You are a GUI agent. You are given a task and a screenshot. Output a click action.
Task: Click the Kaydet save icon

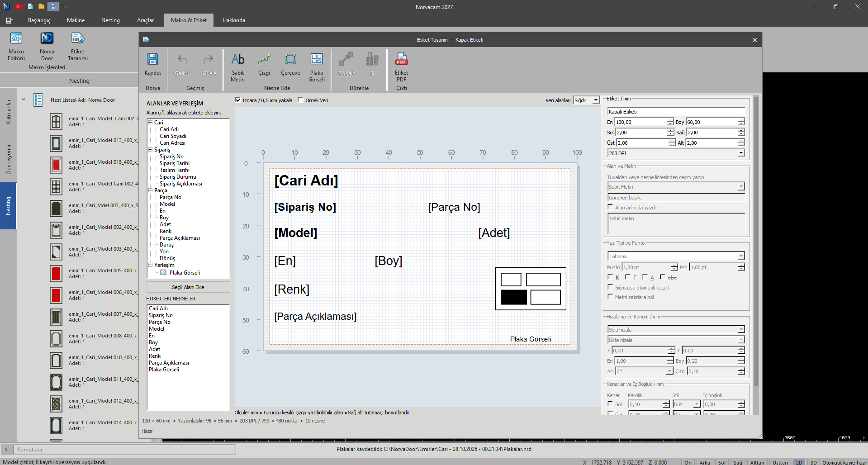pos(153,59)
